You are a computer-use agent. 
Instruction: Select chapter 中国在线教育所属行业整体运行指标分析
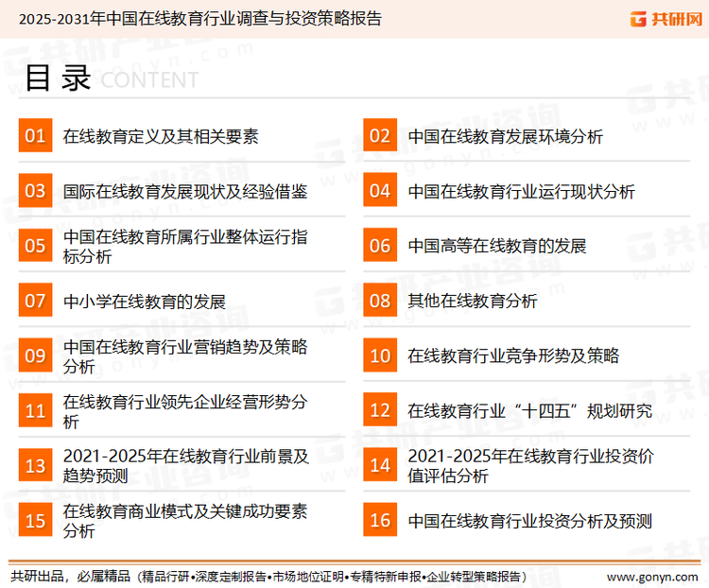(185, 246)
